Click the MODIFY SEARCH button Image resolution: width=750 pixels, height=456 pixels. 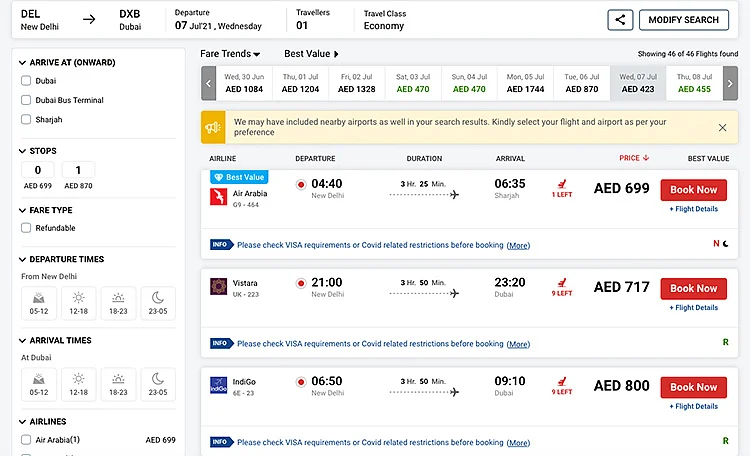pyautogui.click(x=684, y=20)
